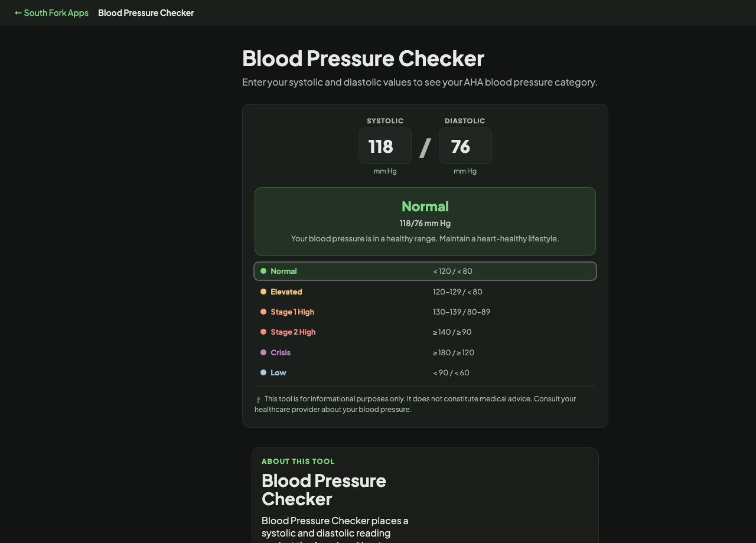
Task: Click the range text "130–139 / 80–89"
Action: (x=461, y=312)
